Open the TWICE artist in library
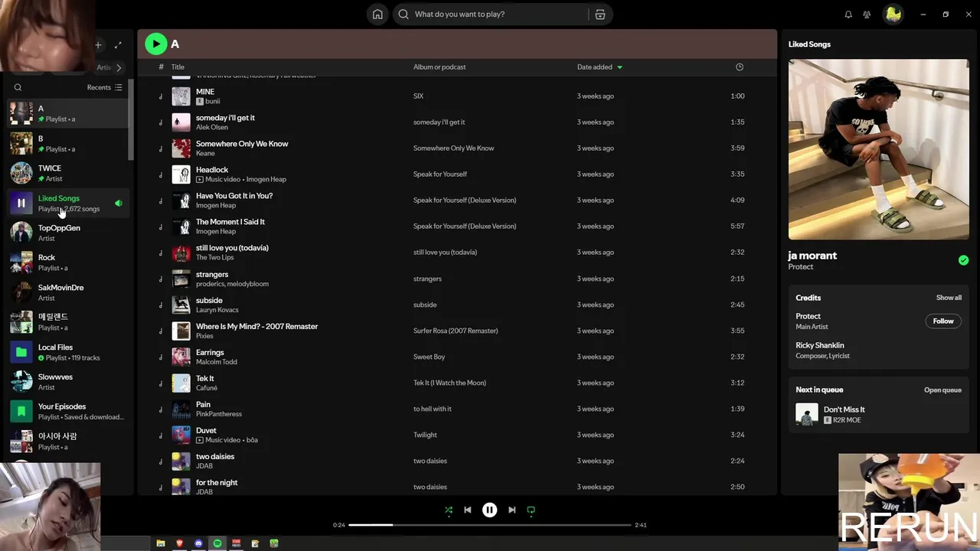The height and width of the screenshot is (551, 980). click(69, 173)
